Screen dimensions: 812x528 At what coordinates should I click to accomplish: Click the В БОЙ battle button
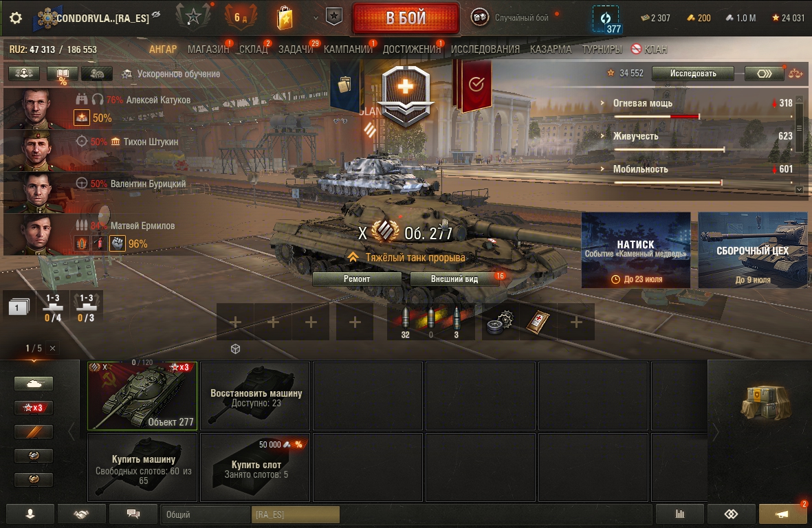[x=406, y=18]
